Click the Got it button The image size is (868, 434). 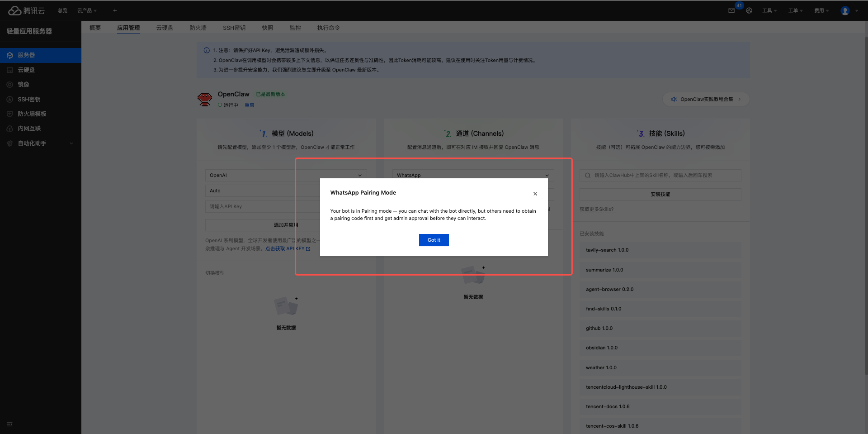[x=434, y=240]
